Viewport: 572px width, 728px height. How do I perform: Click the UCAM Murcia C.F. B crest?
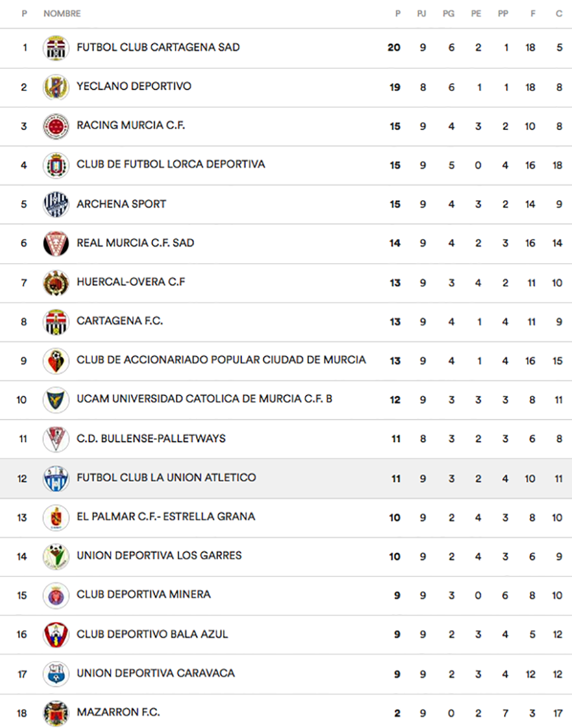(x=56, y=400)
